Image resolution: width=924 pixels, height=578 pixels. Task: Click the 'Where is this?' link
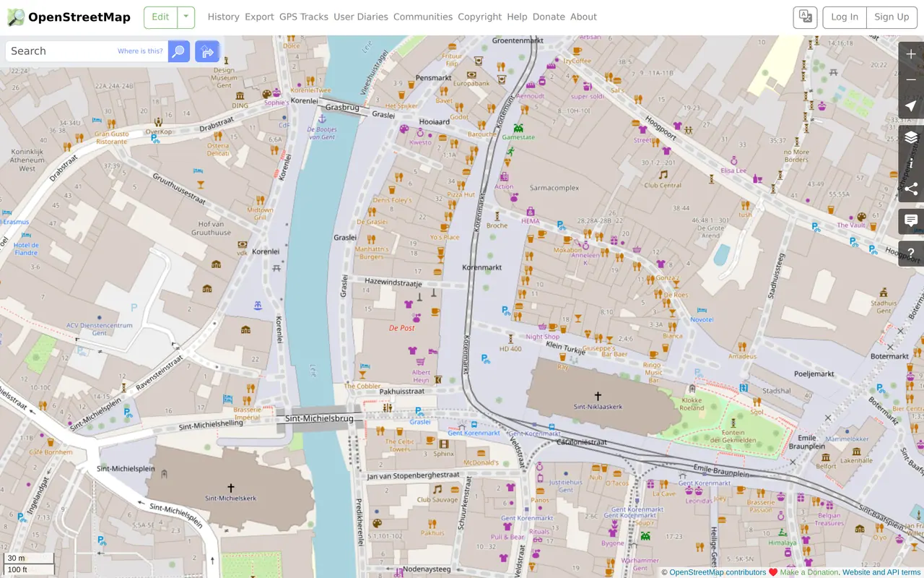(x=140, y=51)
